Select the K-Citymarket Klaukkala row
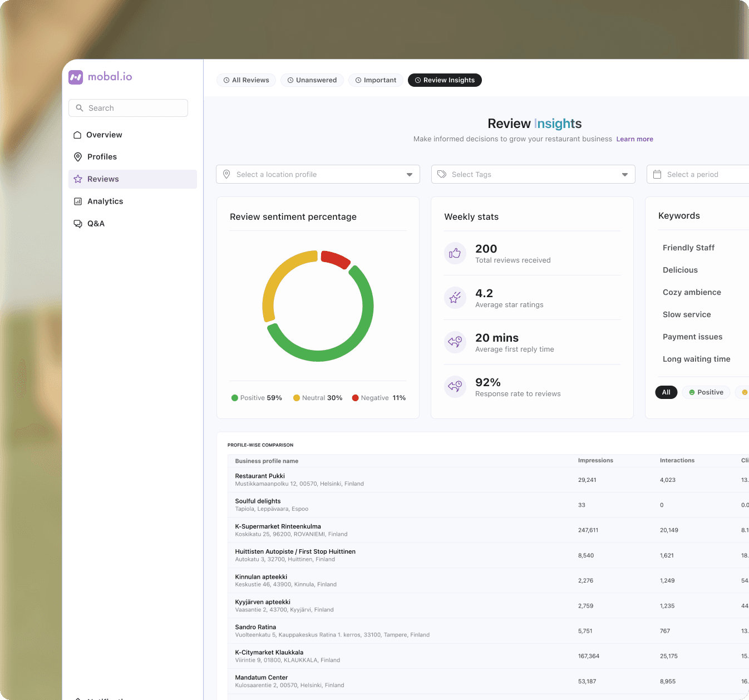The image size is (749, 700). coord(488,656)
